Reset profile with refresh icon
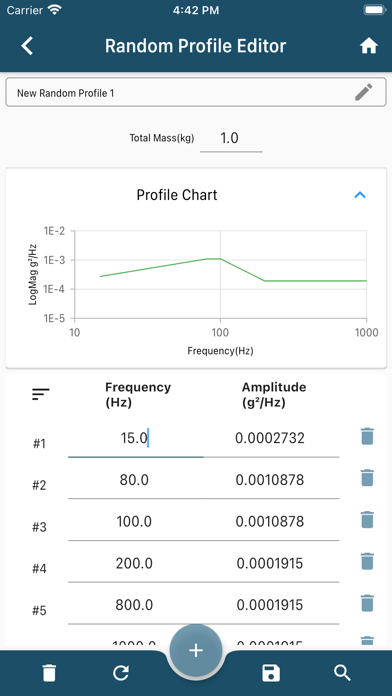Screen dimensions: 392x696 coord(121,673)
